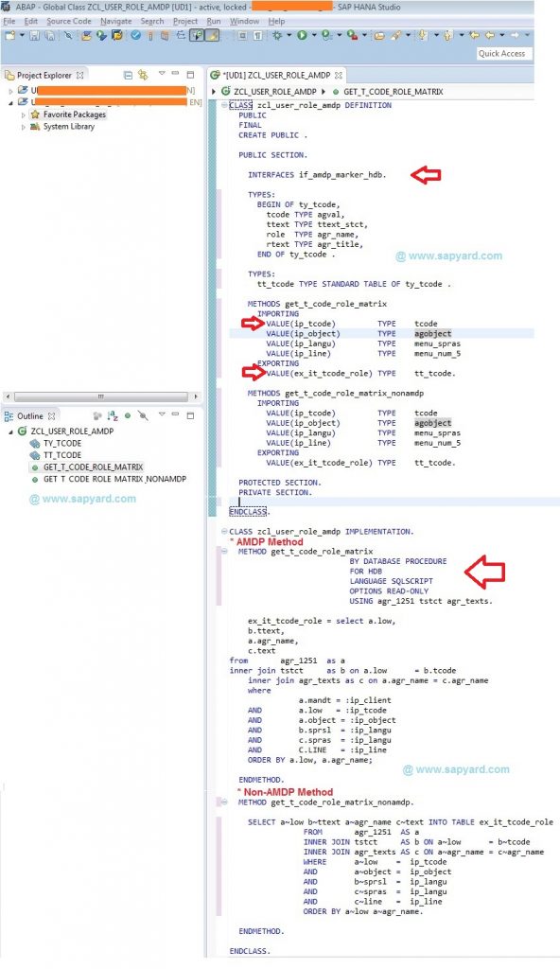The height and width of the screenshot is (969, 560).
Task: Click the Project Explorer horizontal scrollbar
Action: pos(101,396)
